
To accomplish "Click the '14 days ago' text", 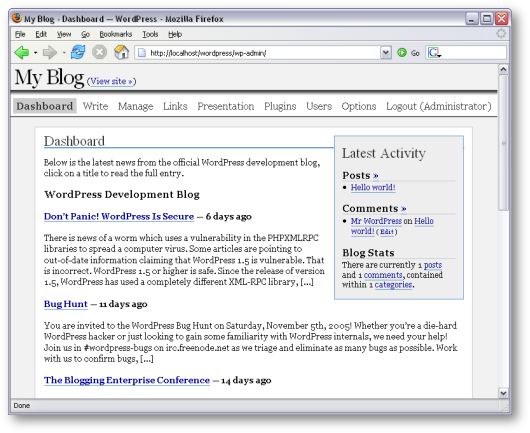I will pyautogui.click(x=246, y=380).
